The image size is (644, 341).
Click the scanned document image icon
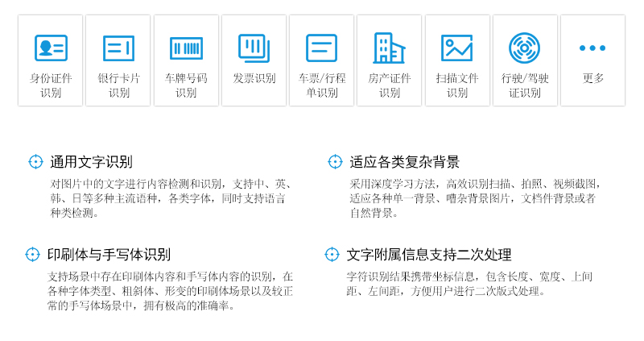pyautogui.click(x=456, y=48)
